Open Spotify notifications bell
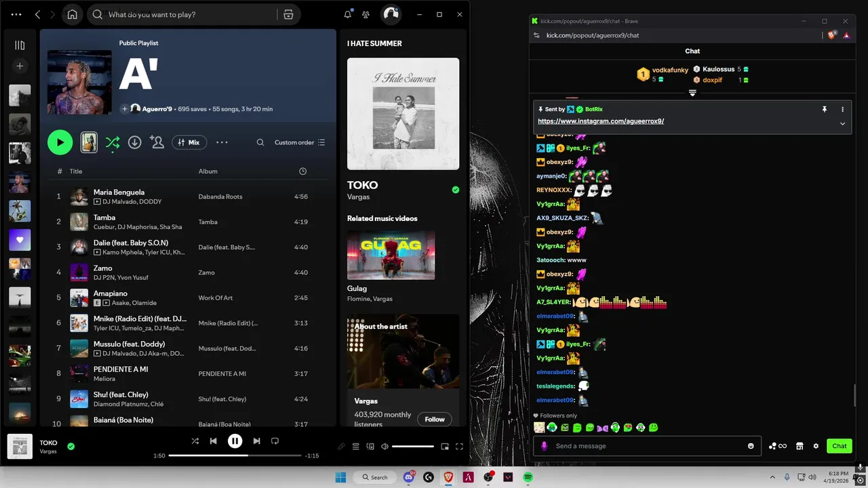 click(348, 14)
